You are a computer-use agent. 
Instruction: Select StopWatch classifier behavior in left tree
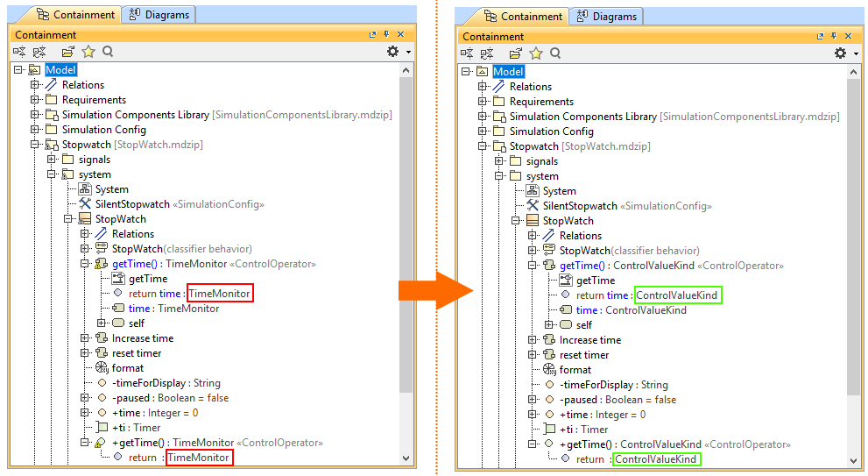[x=181, y=249]
